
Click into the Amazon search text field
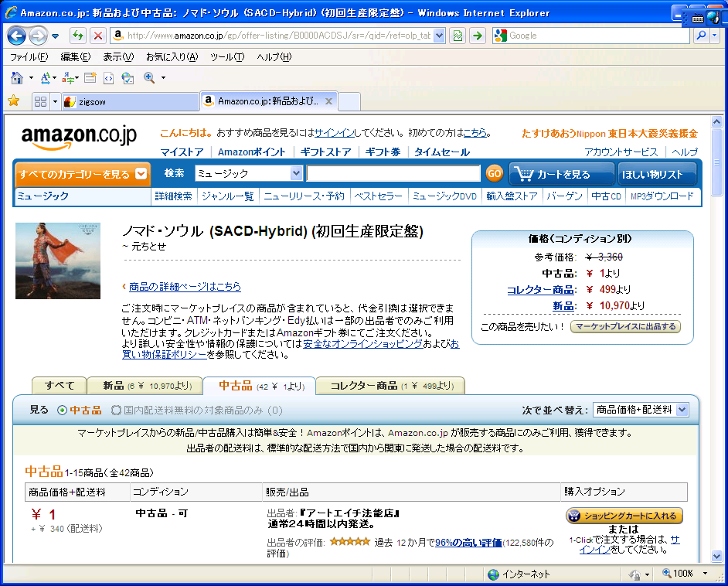click(x=393, y=174)
